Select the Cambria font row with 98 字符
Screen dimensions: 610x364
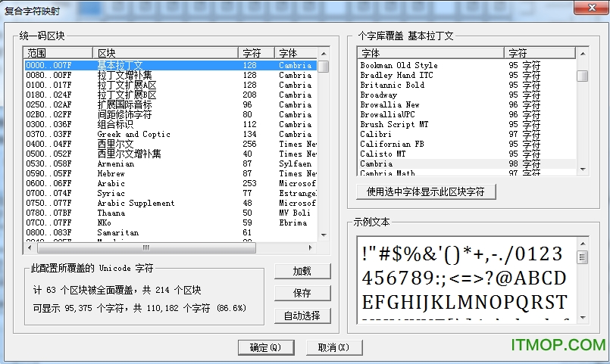click(467, 163)
